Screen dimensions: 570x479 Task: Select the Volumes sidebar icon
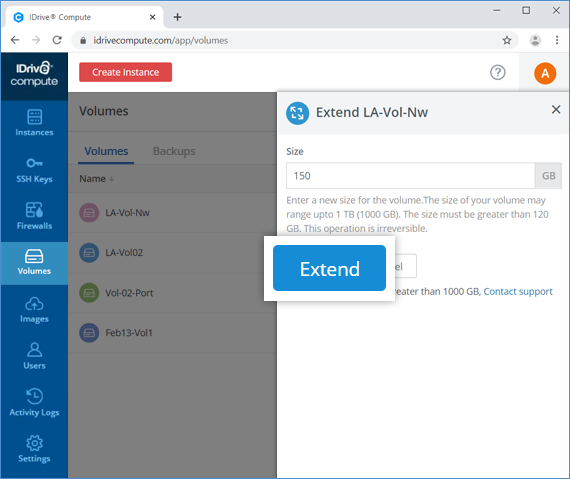pos(34,262)
